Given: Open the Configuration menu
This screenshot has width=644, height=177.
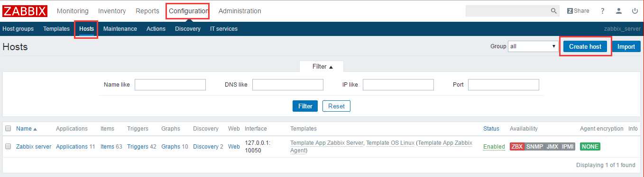Looking at the screenshot, I should [x=188, y=11].
